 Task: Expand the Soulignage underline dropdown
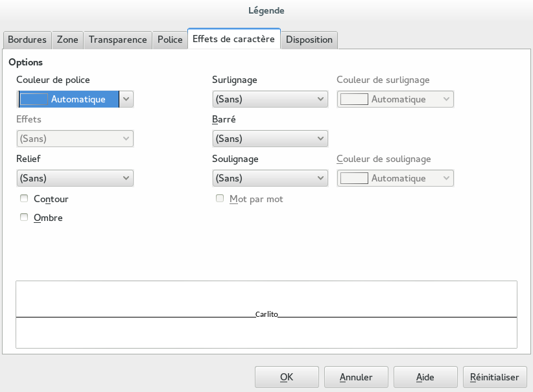pos(270,178)
